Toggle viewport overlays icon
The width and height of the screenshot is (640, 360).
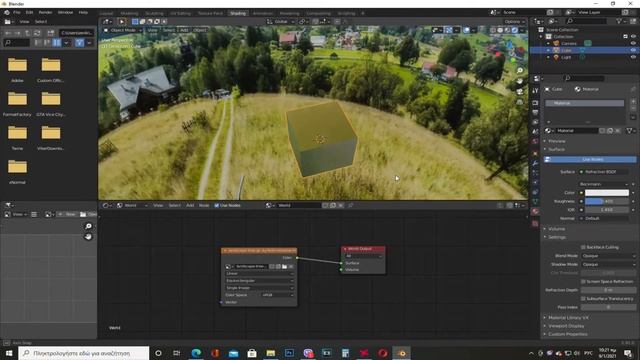click(x=466, y=30)
